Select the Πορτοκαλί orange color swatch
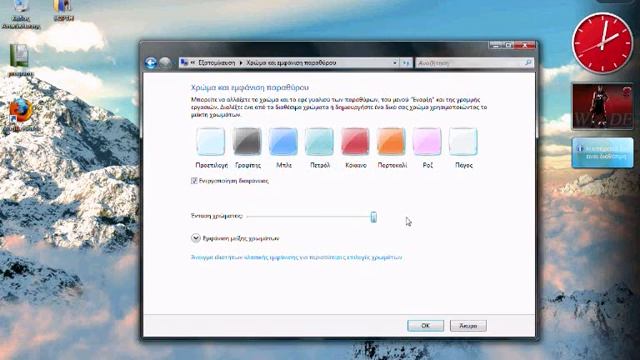 (x=391, y=141)
